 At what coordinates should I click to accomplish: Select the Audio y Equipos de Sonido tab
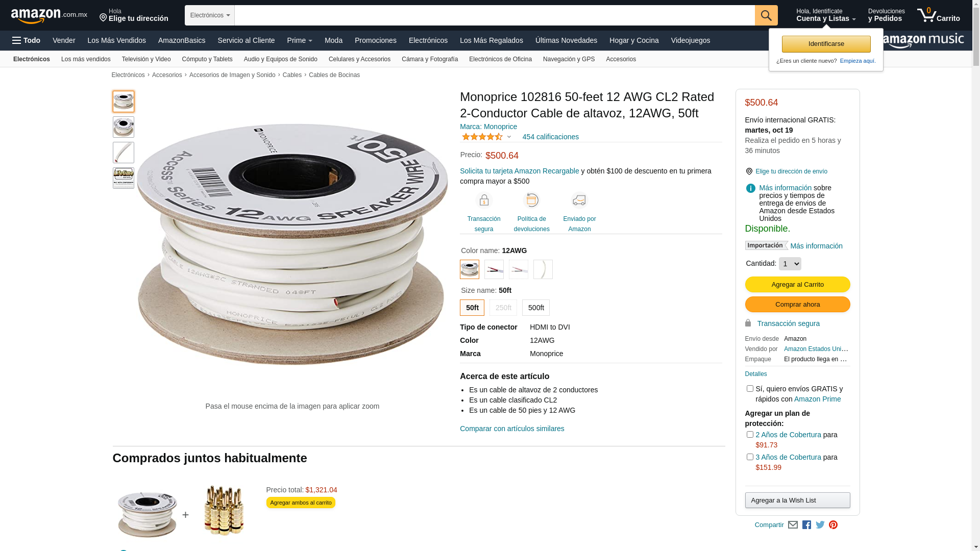(281, 59)
